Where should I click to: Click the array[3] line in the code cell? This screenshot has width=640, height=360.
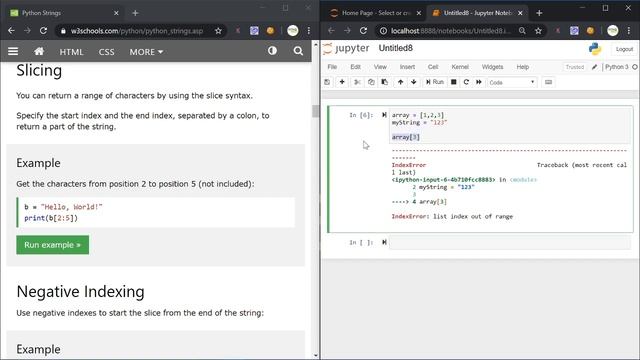[406, 137]
